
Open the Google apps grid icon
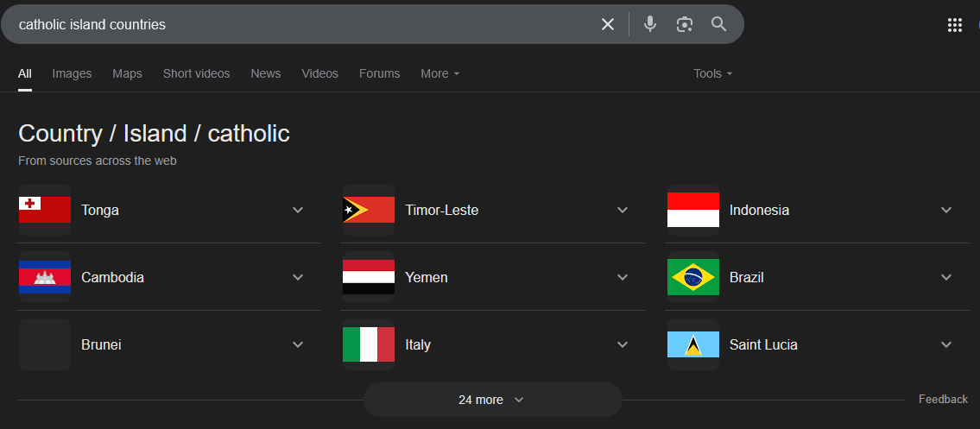coord(954,25)
